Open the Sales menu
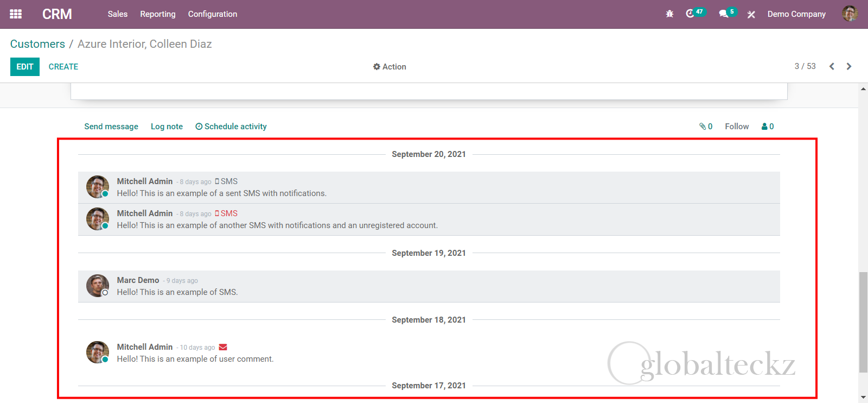This screenshot has height=403, width=868. (117, 14)
